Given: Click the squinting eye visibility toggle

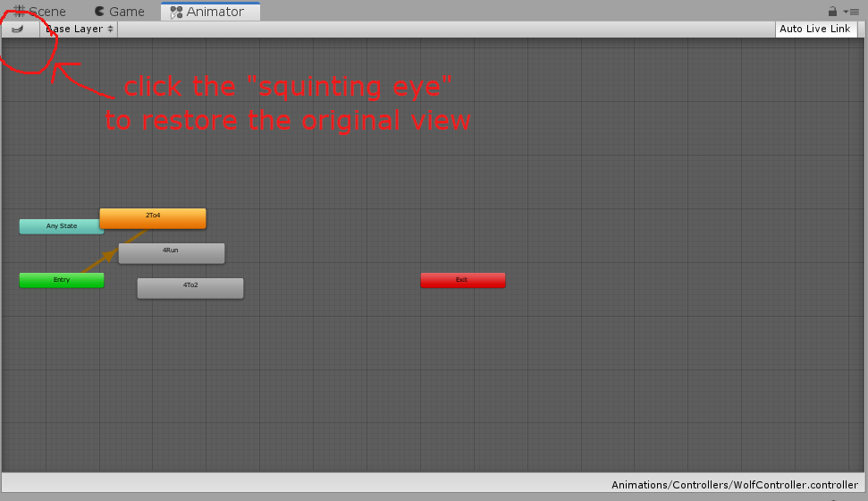Looking at the screenshot, I should coord(18,29).
